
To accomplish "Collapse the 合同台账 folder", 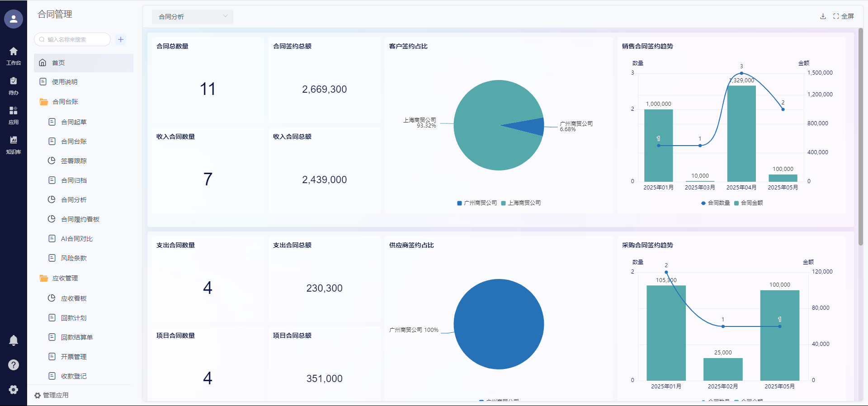I will pyautogui.click(x=65, y=102).
